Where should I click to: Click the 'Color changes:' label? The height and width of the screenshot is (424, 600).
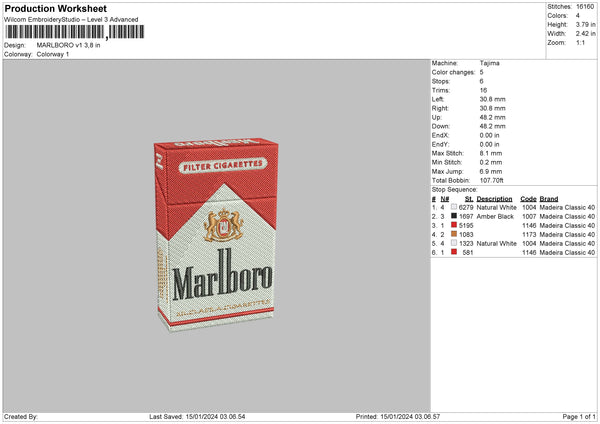click(x=453, y=72)
